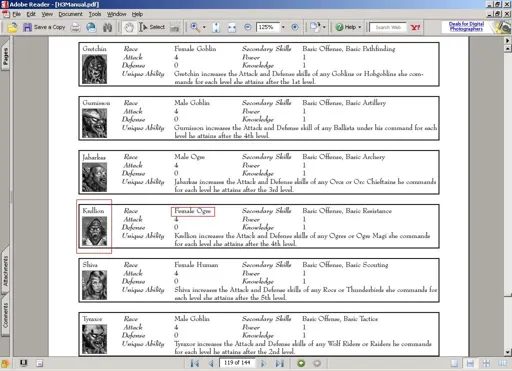
Task: Click the Search Web text field
Action: point(388,27)
